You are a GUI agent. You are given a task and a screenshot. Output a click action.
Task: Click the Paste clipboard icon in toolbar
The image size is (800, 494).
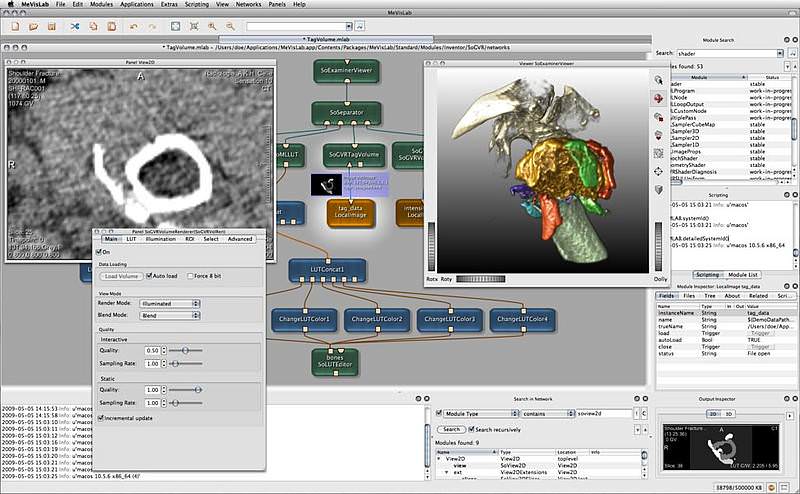[x=112, y=26]
